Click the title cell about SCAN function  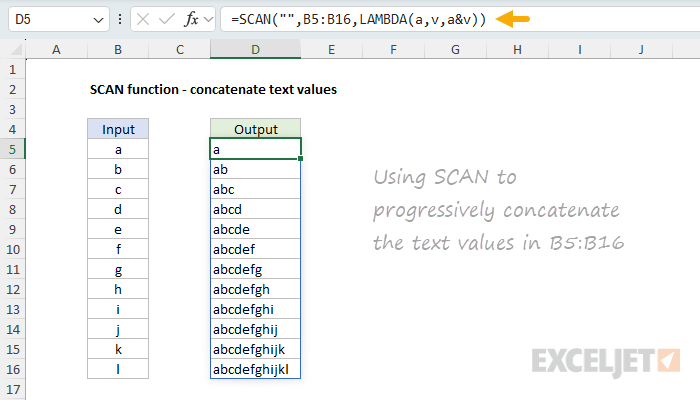point(213,89)
